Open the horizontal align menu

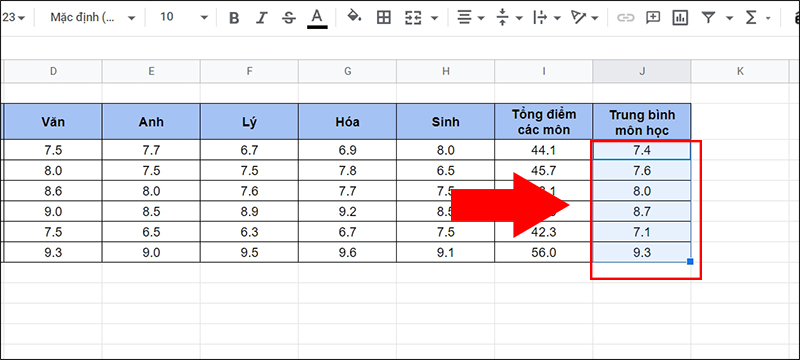tap(470, 18)
